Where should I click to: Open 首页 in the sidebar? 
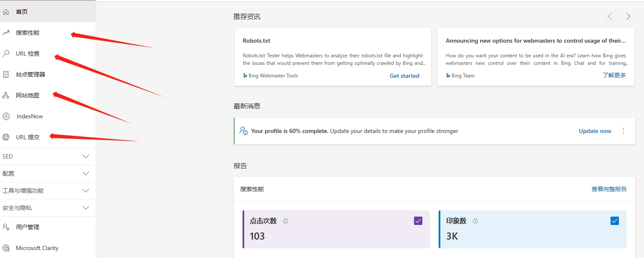click(x=48, y=12)
